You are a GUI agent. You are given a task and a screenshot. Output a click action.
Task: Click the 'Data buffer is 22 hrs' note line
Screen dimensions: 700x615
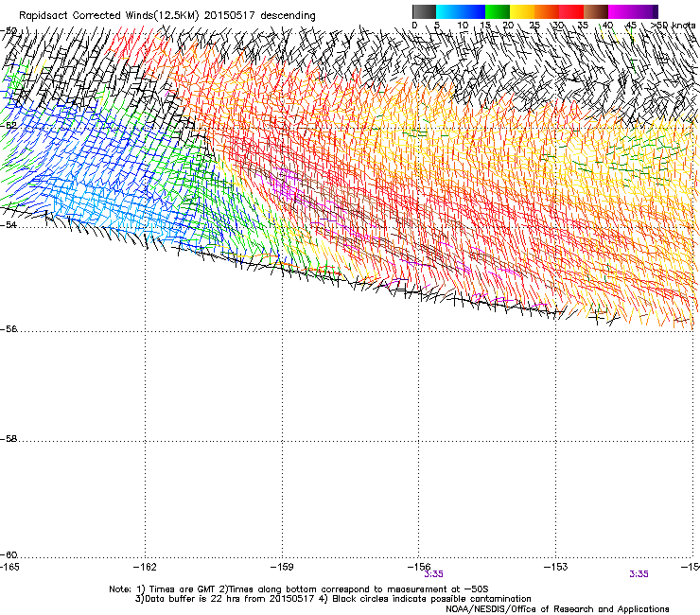tap(333, 599)
